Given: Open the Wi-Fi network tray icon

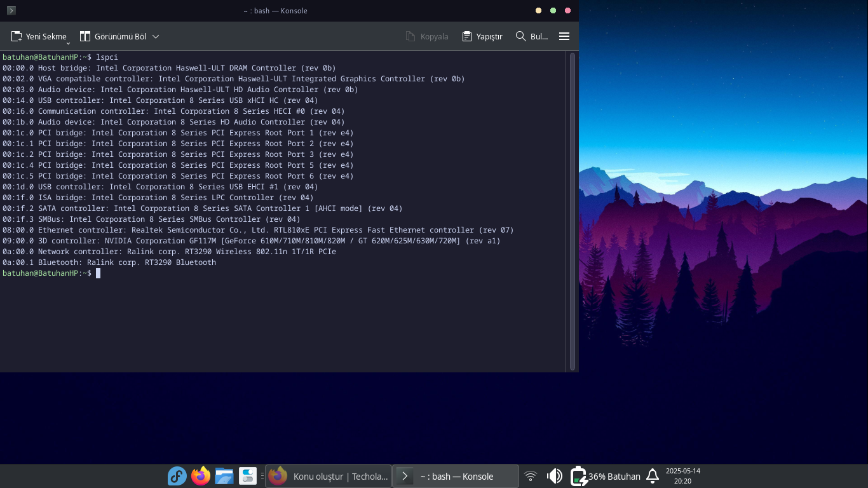Looking at the screenshot, I should click(x=531, y=476).
